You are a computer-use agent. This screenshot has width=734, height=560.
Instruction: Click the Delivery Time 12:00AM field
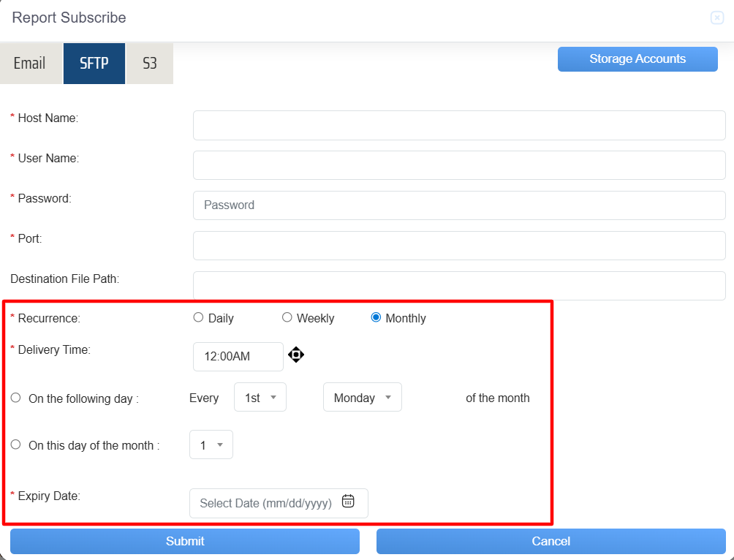[x=238, y=357]
